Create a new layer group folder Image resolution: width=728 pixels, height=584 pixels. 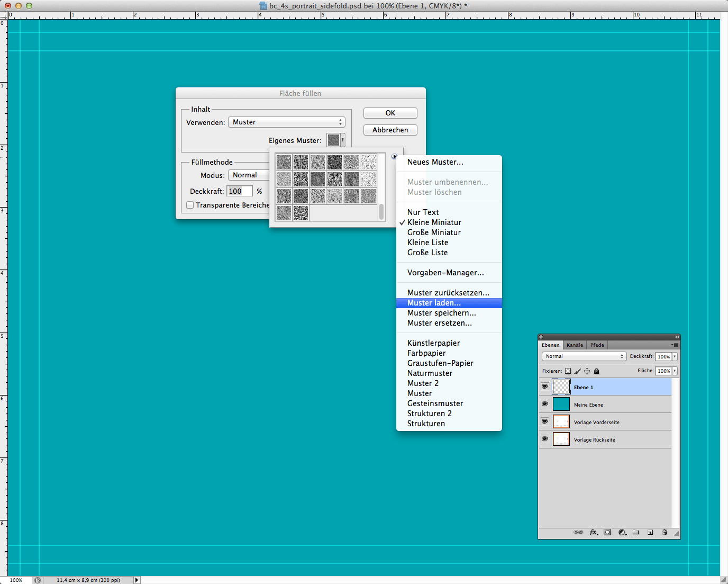636,532
